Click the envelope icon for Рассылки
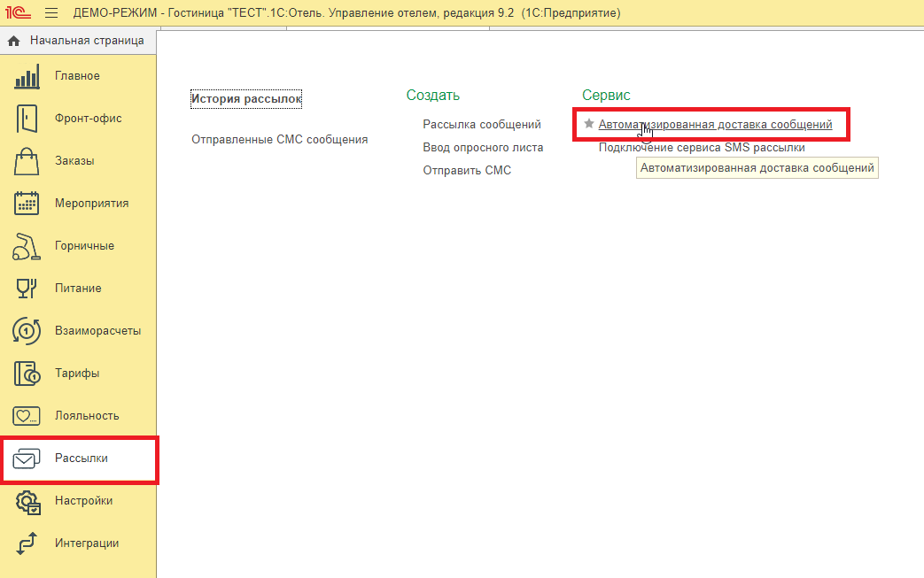Viewport: 924px width, 578px height. [x=27, y=459]
